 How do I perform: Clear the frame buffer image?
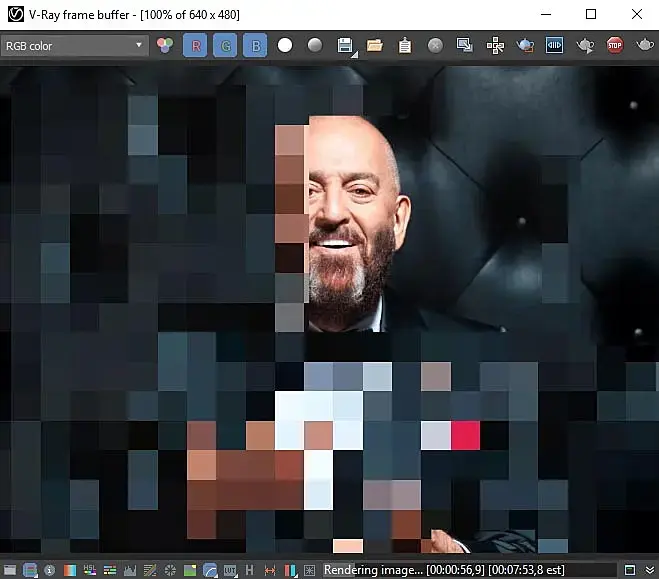pyautogui.click(x=435, y=45)
